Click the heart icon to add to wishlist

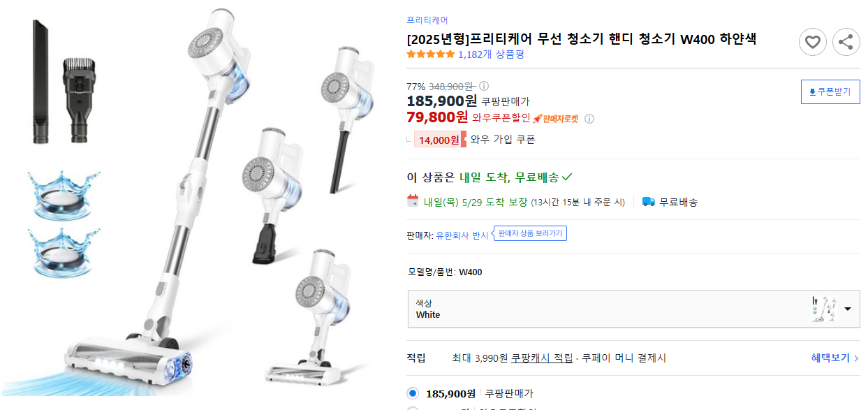tap(812, 42)
